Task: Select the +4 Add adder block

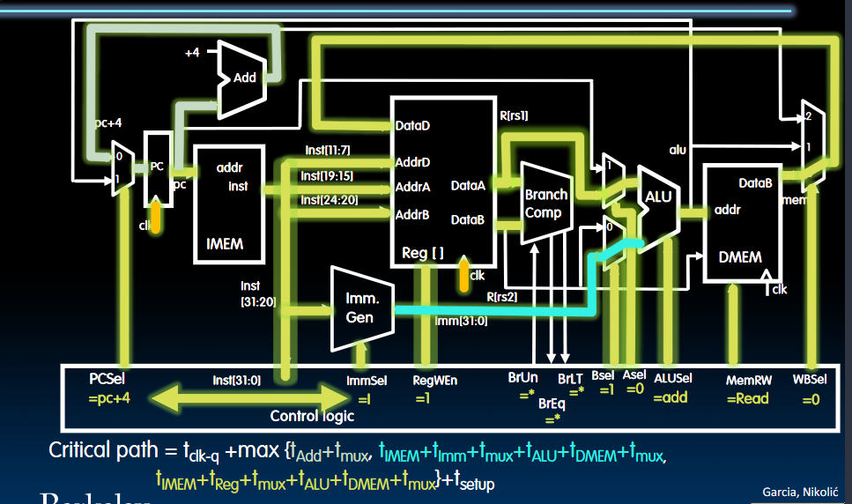Action: [241, 78]
